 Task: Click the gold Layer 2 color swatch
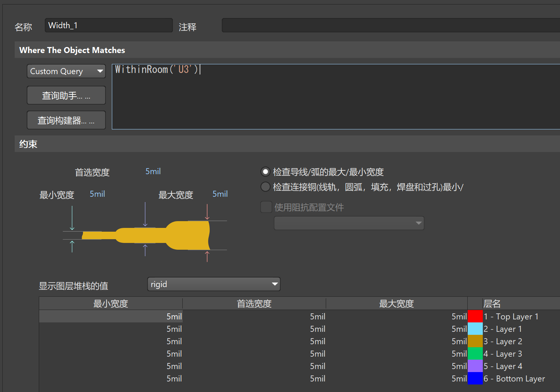click(475, 341)
